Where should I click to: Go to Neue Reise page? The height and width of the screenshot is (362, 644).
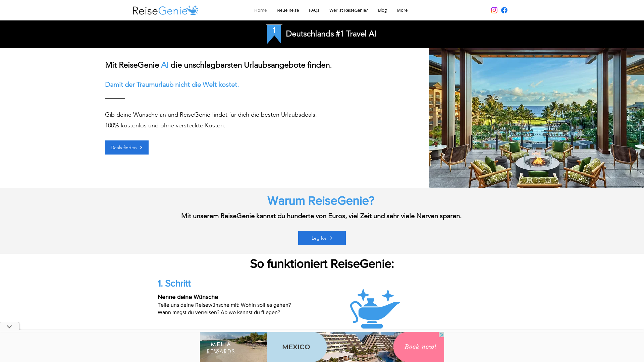(x=287, y=10)
